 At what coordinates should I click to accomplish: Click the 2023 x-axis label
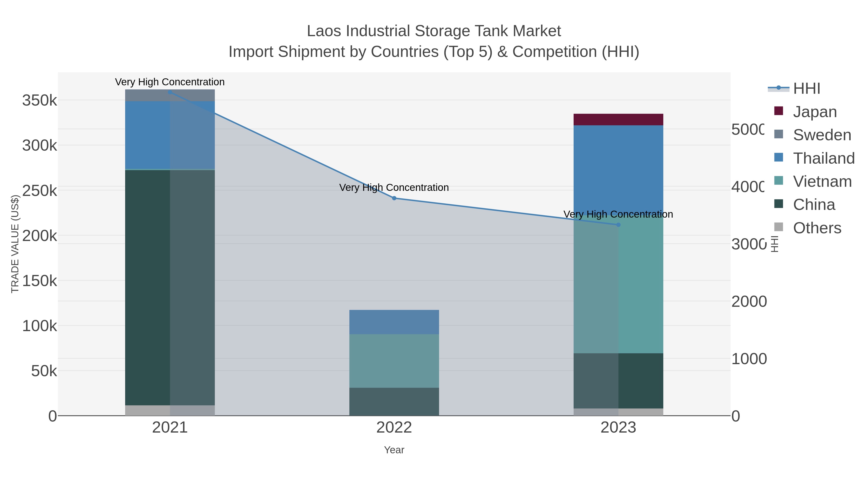point(618,428)
